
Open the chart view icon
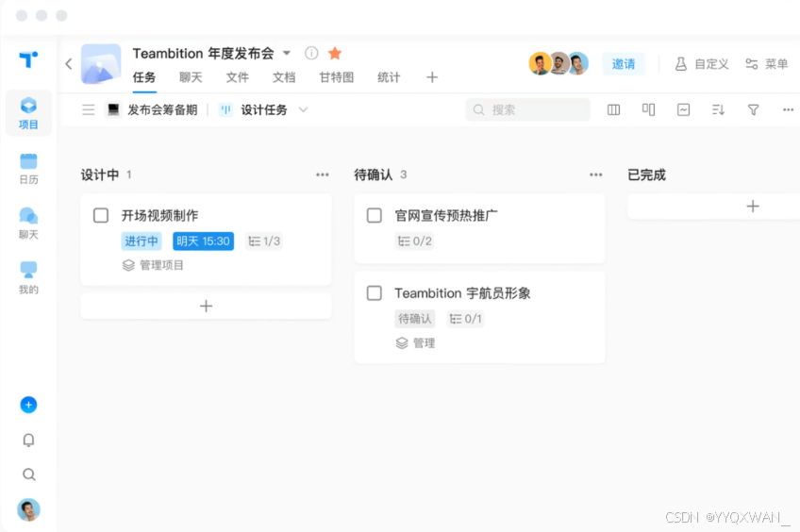[x=684, y=109]
